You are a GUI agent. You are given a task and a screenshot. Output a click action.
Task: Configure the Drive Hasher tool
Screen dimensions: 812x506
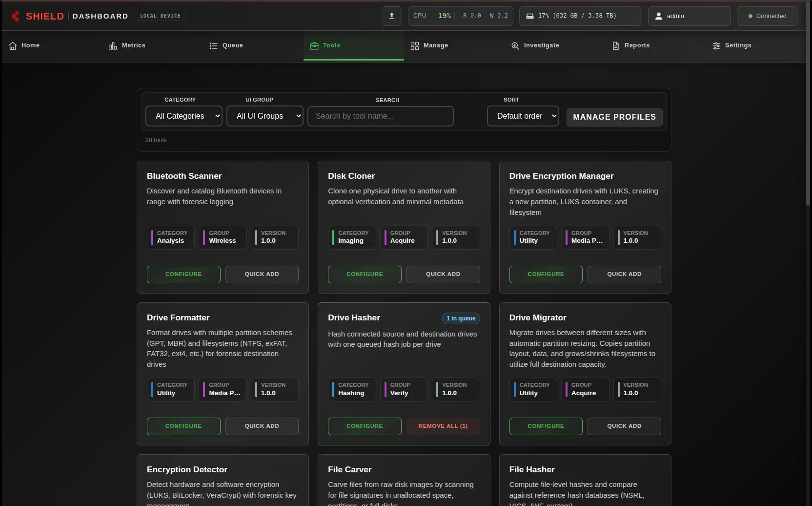(365, 426)
